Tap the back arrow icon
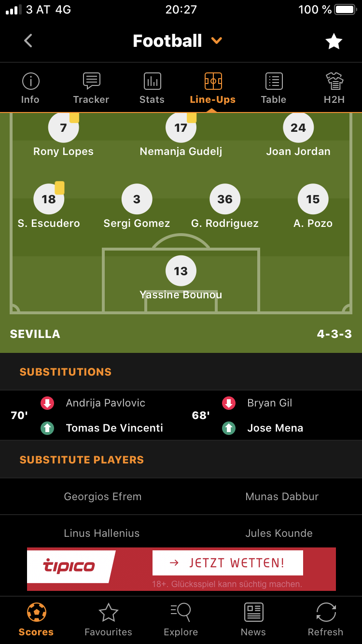The image size is (362, 644). click(x=28, y=41)
